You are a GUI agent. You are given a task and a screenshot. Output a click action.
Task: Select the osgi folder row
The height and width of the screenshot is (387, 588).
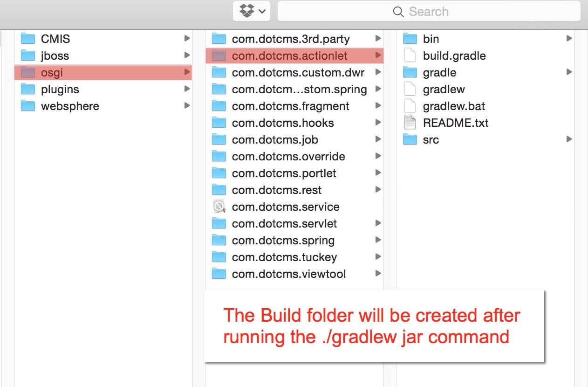[103, 73]
